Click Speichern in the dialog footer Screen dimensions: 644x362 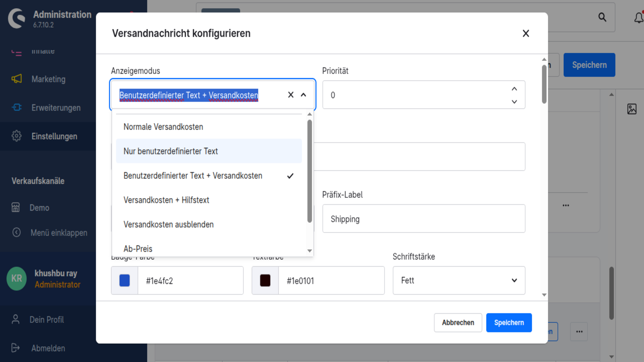509,322
